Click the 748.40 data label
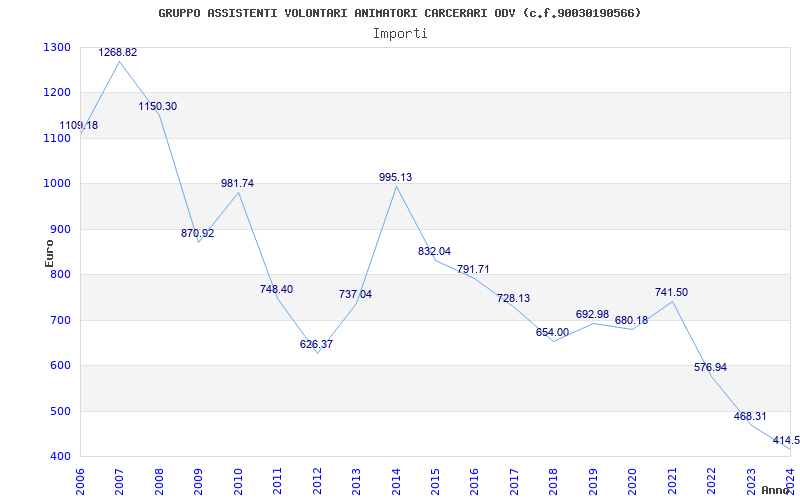 (x=277, y=290)
